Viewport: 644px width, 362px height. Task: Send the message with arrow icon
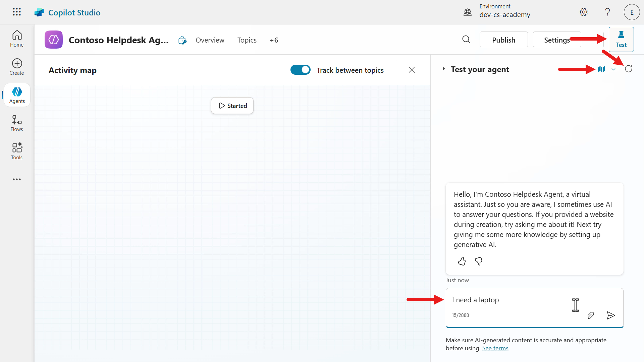point(611,315)
